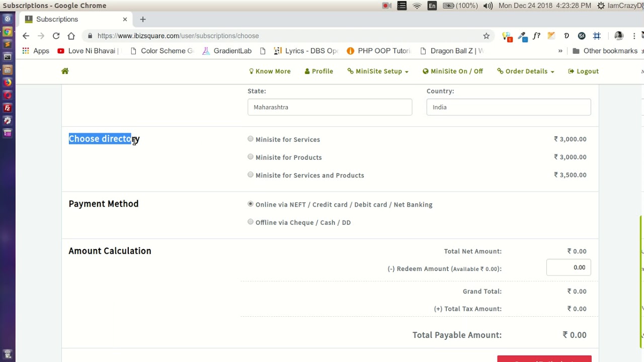The width and height of the screenshot is (644, 362).
Task: Select Minisite for Services and Products radio
Action: [251, 174]
